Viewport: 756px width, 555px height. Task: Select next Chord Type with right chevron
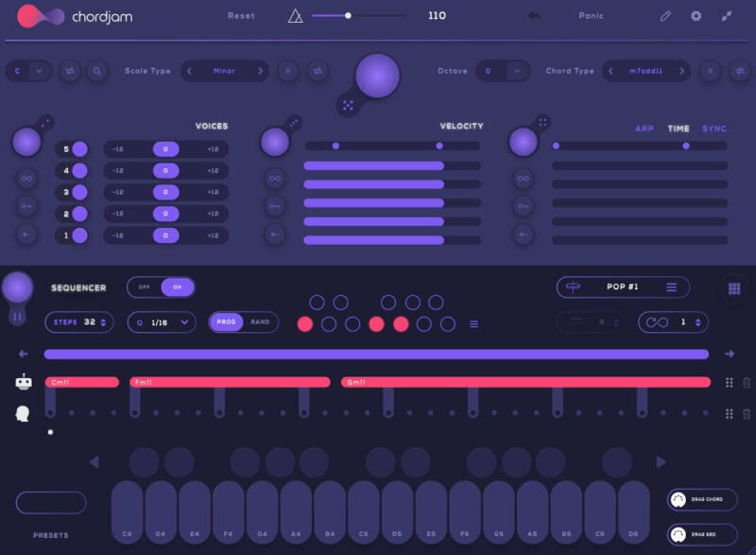[681, 71]
